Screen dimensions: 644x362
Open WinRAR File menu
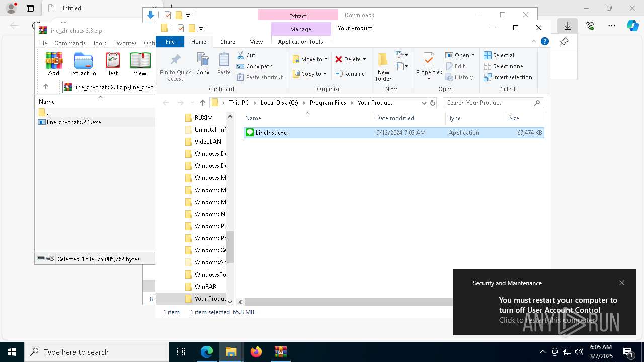click(43, 43)
